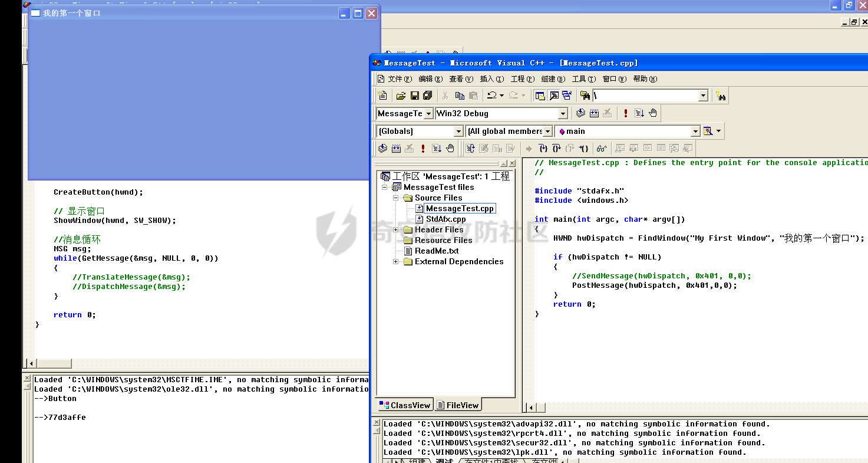The width and height of the screenshot is (868, 463).
Task: Open the 文件(F) menu
Action: (399, 79)
